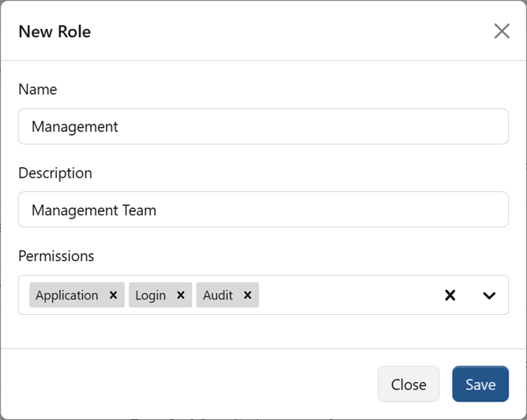The height and width of the screenshot is (420, 527).
Task: Remove the Audit permission tag
Action: [x=247, y=296]
